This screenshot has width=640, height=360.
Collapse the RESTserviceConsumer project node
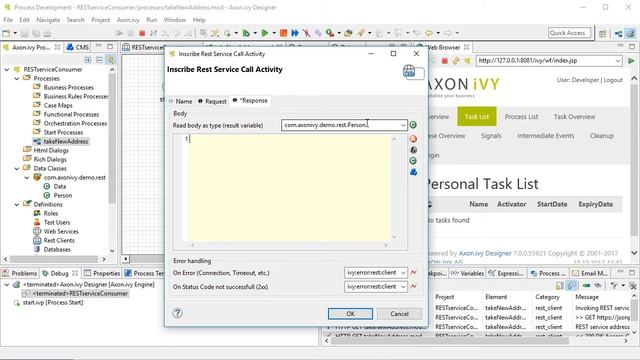click(x=7, y=69)
